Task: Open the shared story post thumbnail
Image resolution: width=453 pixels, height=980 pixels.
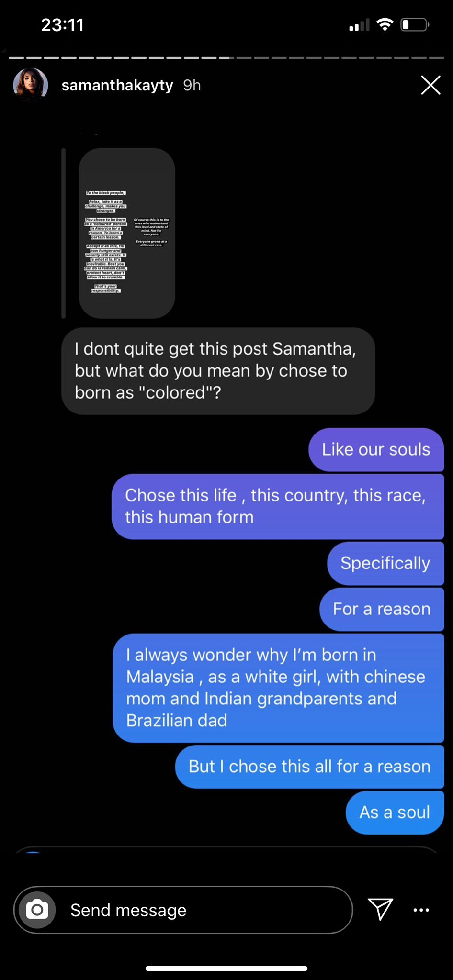Action: click(127, 233)
